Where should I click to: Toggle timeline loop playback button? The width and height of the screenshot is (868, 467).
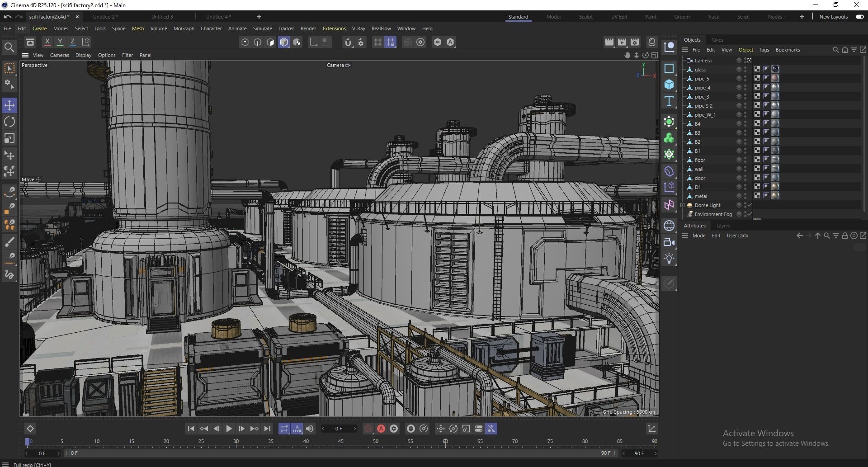pyautogui.click(x=284, y=429)
